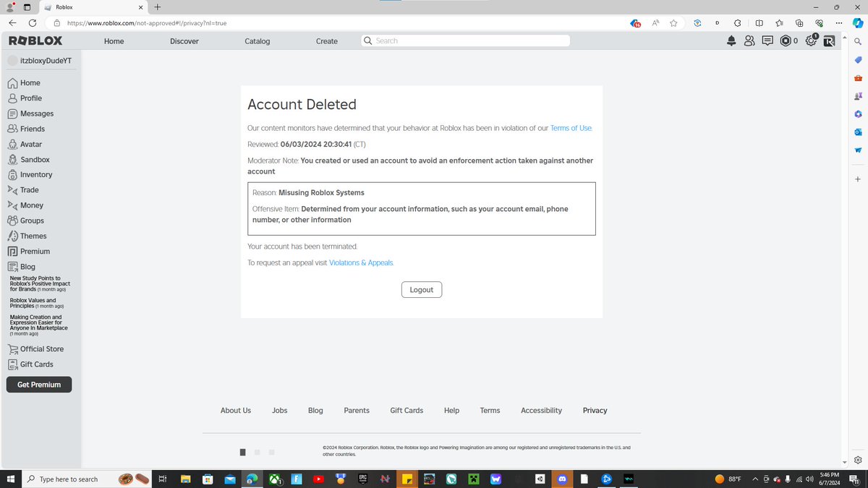This screenshot has width=868, height=488.
Task: Select the Home header tab
Action: pyautogui.click(x=114, y=41)
